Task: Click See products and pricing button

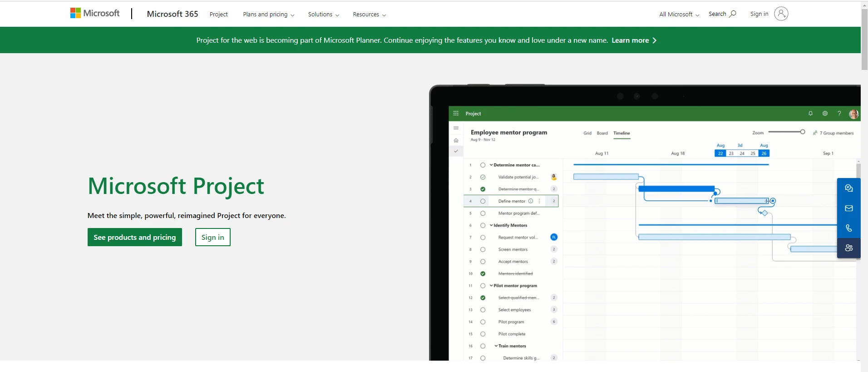Action: click(x=134, y=237)
